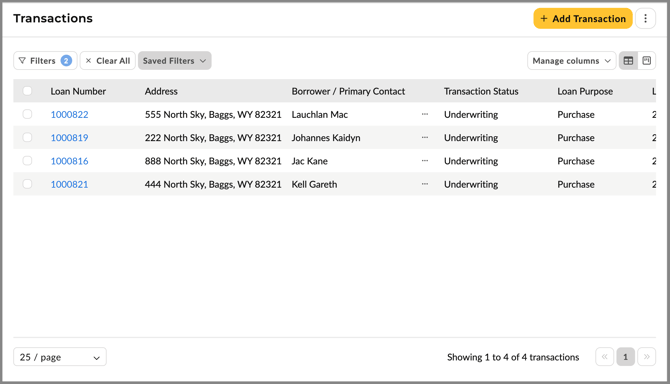Open loan number 1000816
Viewport: 670px width, 384px height.
[69, 161]
